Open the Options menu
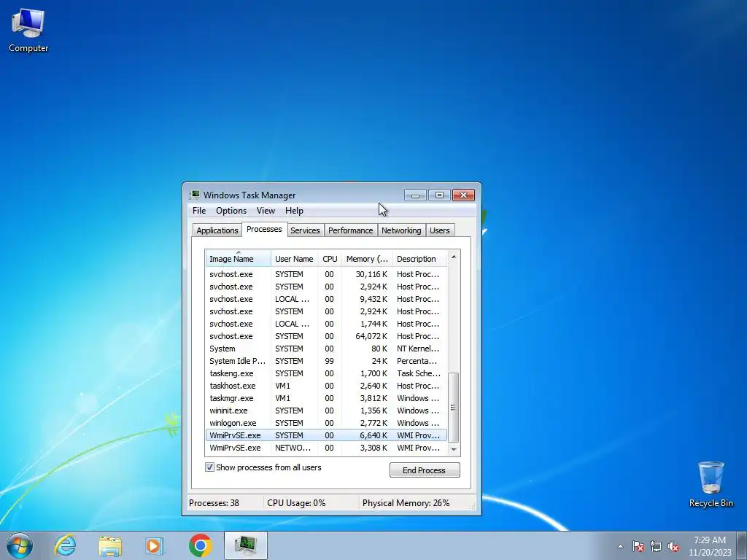 [x=231, y=211]
